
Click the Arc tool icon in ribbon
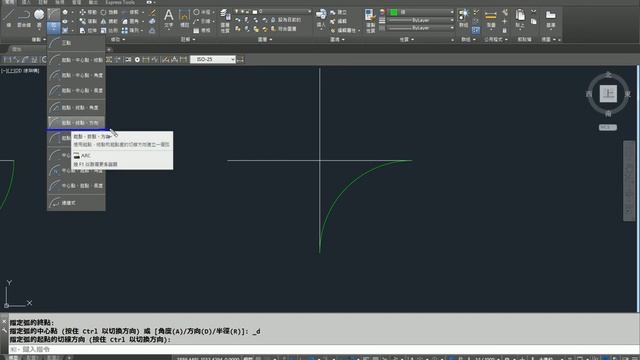tap(53, 15)
